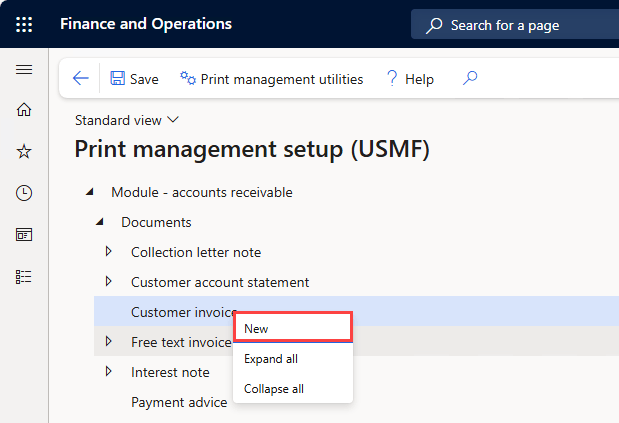
Task: Expand Customer account statement node
Action: (x=109, y=282)
